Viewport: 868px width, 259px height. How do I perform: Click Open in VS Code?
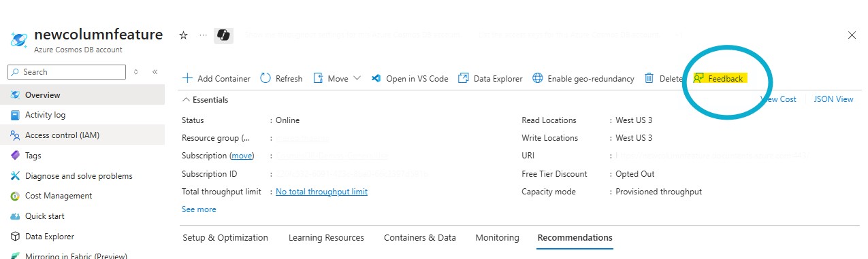click(409, 79)
